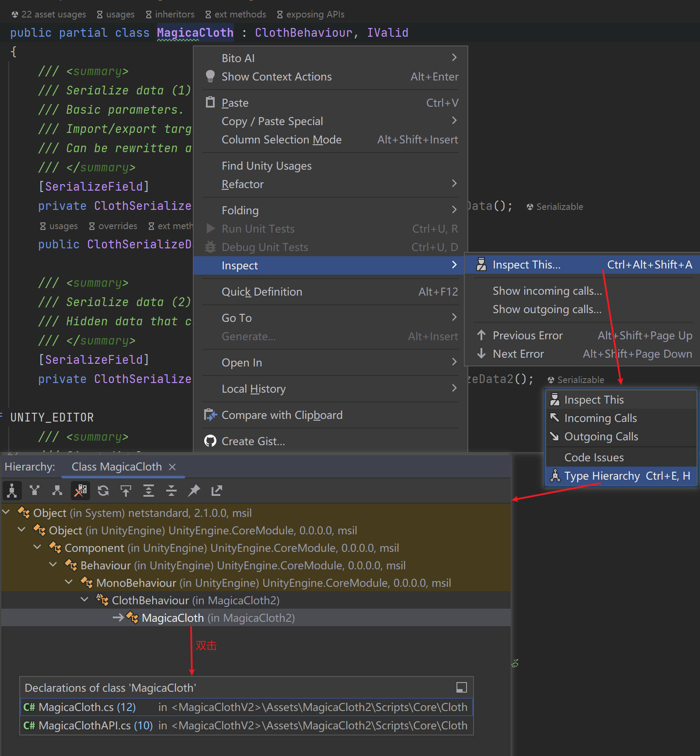Click the Next Error down arrow
The width and height of the screenshot is (700, 756).
point(481,353)
